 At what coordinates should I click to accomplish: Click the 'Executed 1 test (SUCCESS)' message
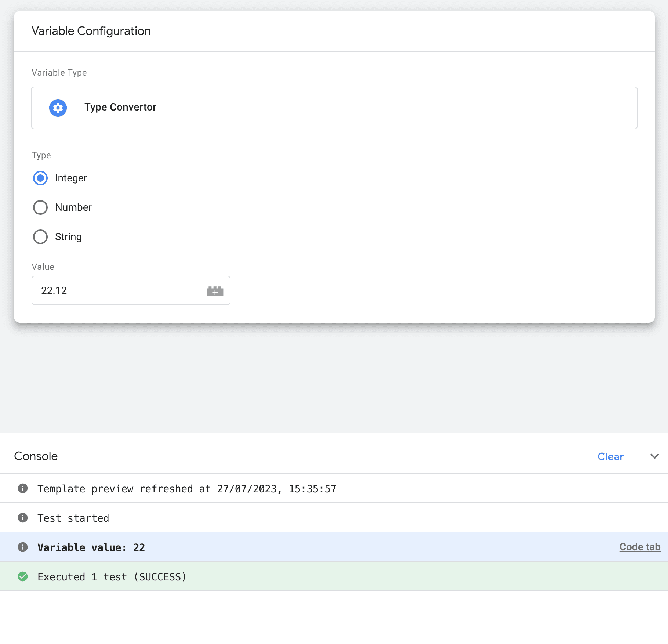[112, 577]
